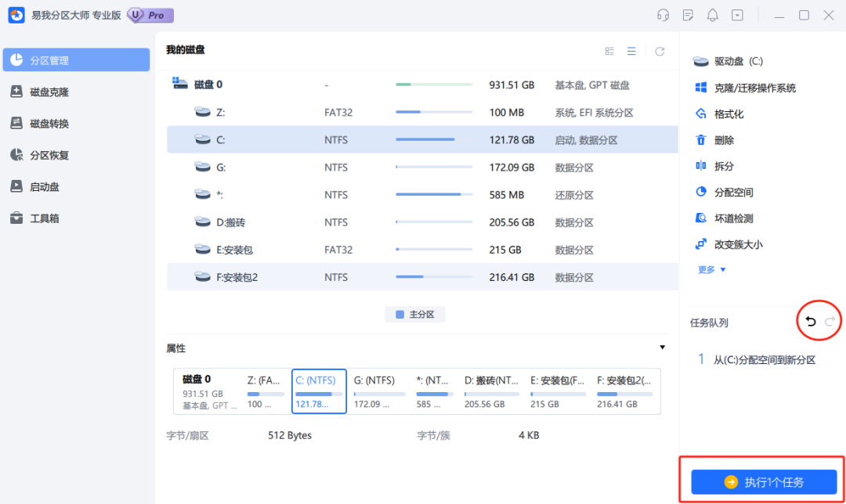
Task: Switch to the list view icon
Action: pyautogui.click(x=631, y=51)
